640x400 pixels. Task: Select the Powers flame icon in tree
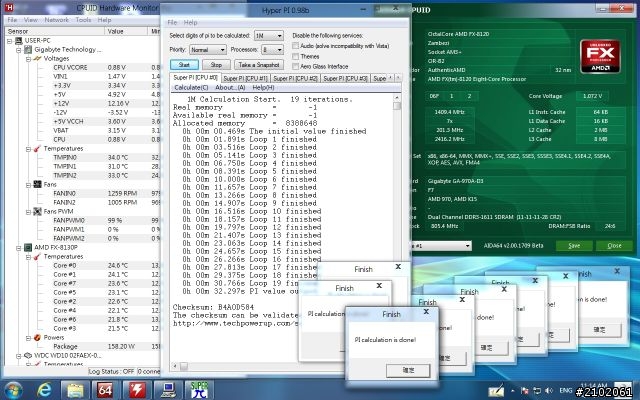point(38,338)
